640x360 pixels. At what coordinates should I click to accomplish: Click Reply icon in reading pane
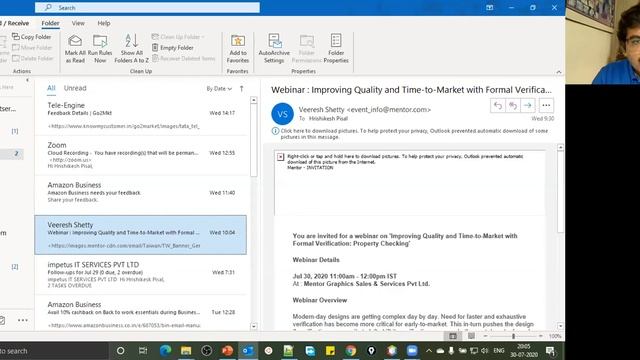(x=498, y=106)
